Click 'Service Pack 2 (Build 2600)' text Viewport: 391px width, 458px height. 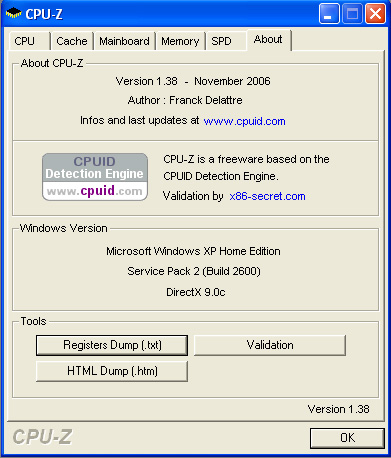click(194, 271)
